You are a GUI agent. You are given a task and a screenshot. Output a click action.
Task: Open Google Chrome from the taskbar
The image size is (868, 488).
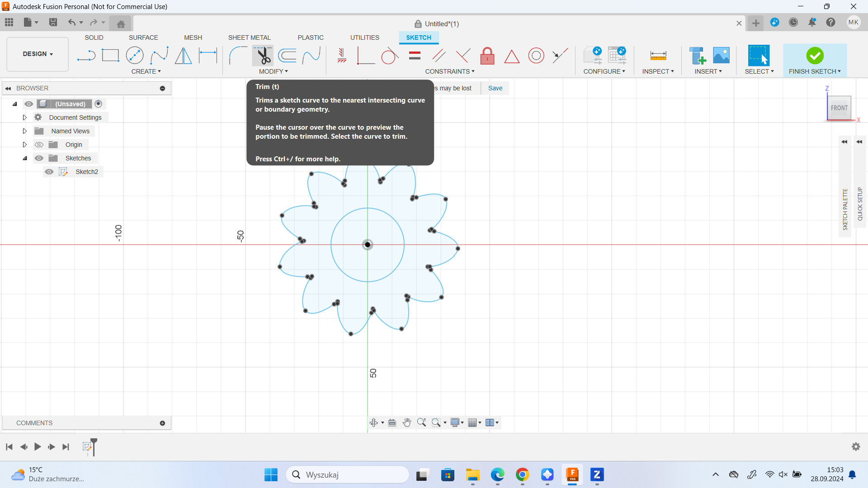[522, 475]
